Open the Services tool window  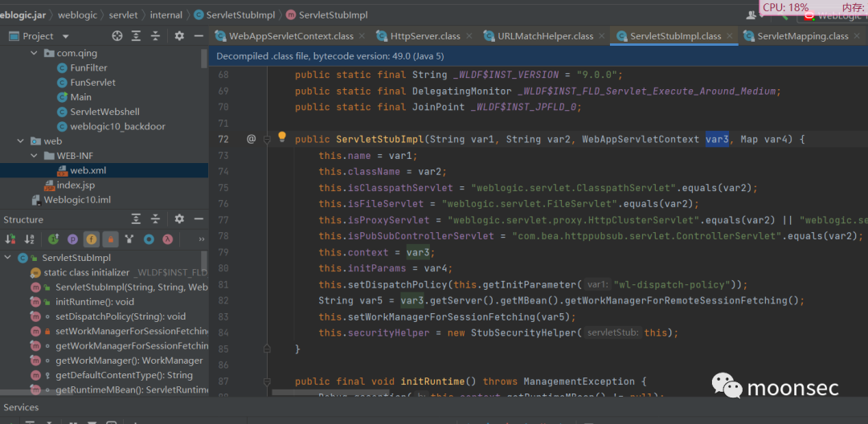click(21, 407)
